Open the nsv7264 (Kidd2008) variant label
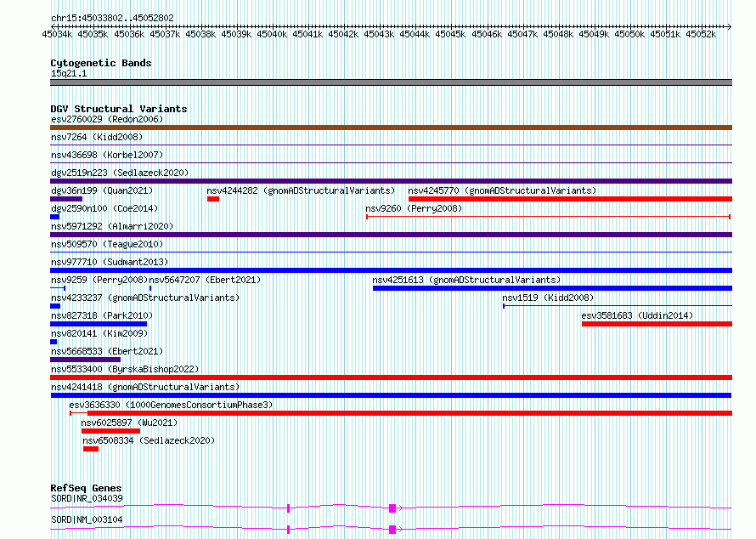 [97, 137]
